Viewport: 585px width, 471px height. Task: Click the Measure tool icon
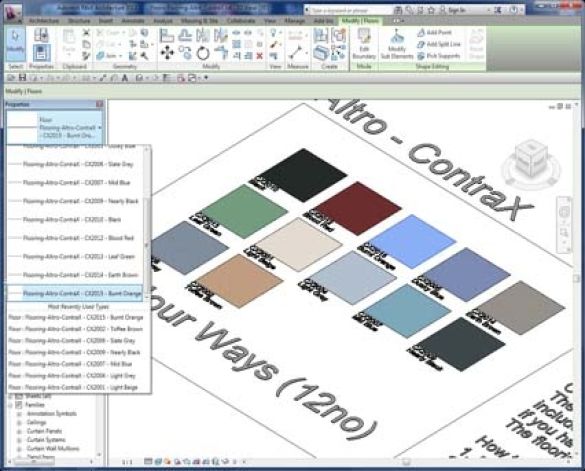[295, 52]
